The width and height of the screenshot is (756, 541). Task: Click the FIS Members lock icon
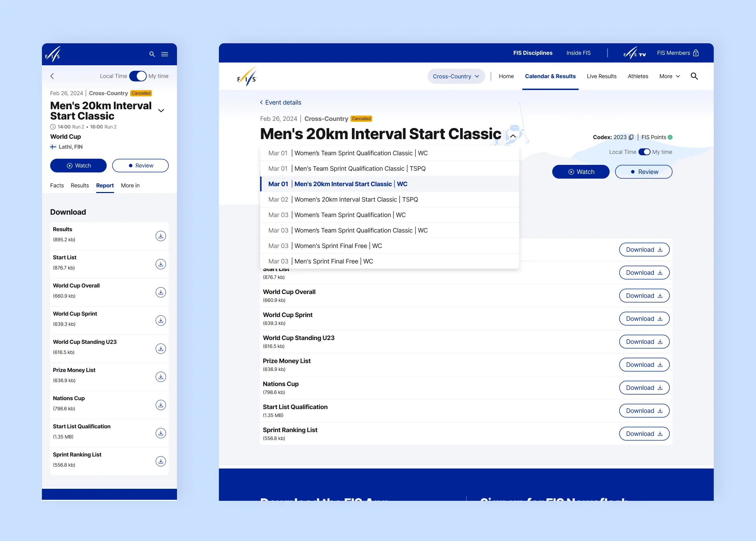[696, 53]
